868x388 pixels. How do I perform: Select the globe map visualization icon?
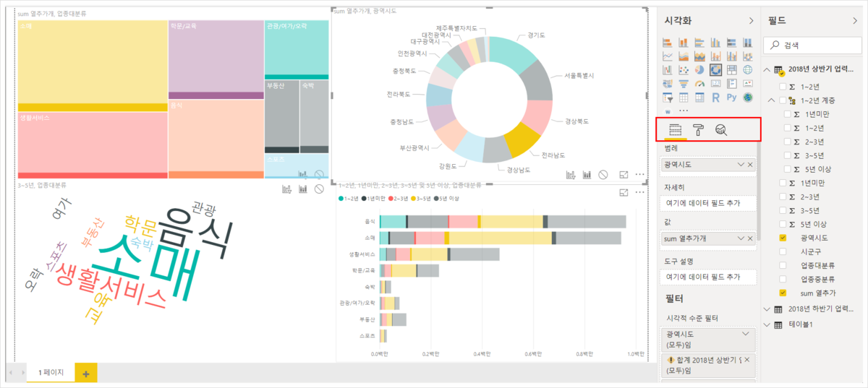coord(748,69)
